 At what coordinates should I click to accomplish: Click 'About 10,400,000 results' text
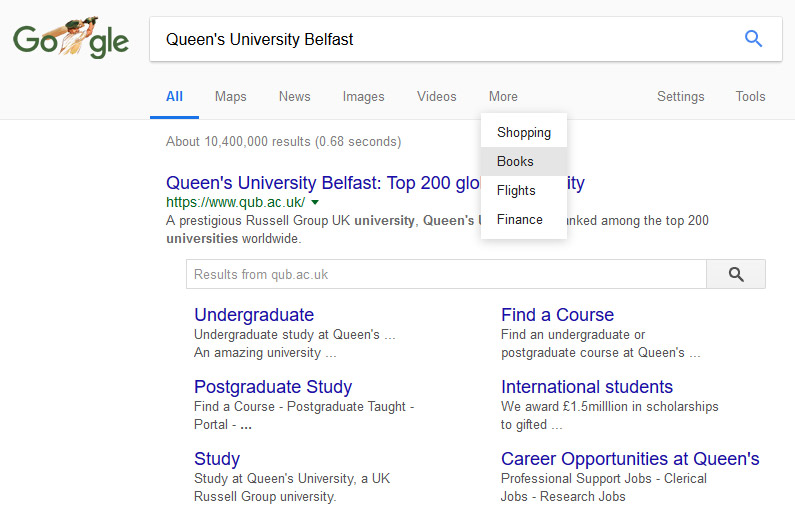283,141
